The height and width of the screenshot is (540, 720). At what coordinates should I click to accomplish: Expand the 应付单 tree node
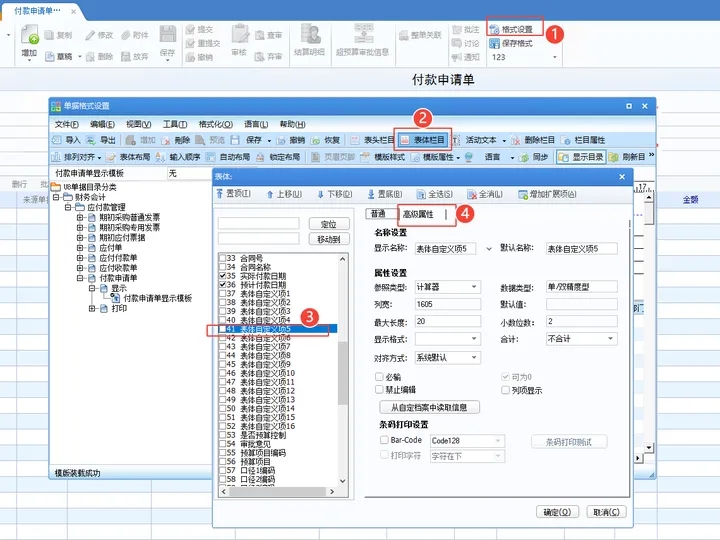coord(80,248)
